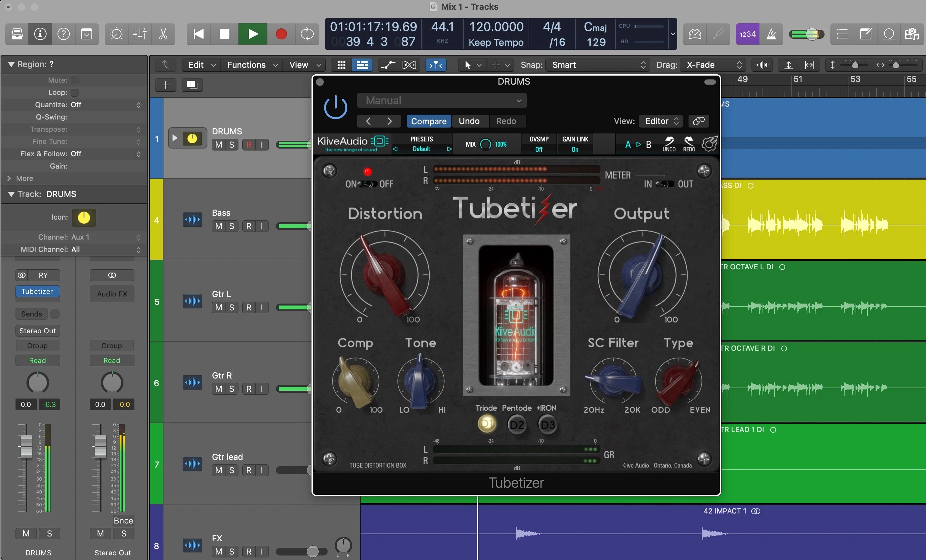This screenshot has height=560, width=926.
Task: Open the Mixer from the control bar
Action: point(140,34)
